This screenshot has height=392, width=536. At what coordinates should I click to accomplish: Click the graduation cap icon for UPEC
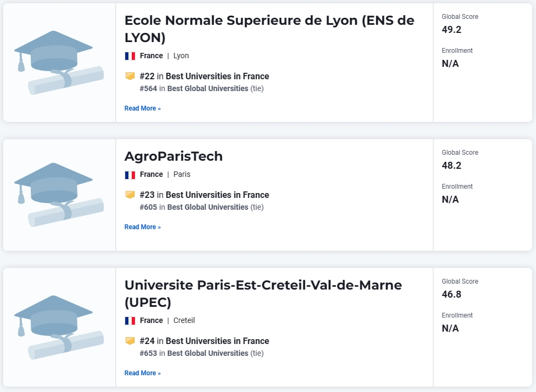click(59, 327)
